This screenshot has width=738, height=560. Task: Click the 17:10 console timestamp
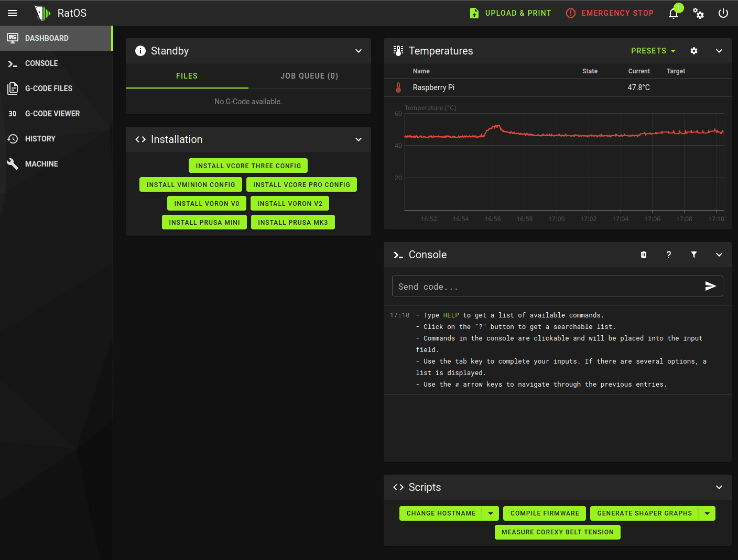(x=399, y=315)
